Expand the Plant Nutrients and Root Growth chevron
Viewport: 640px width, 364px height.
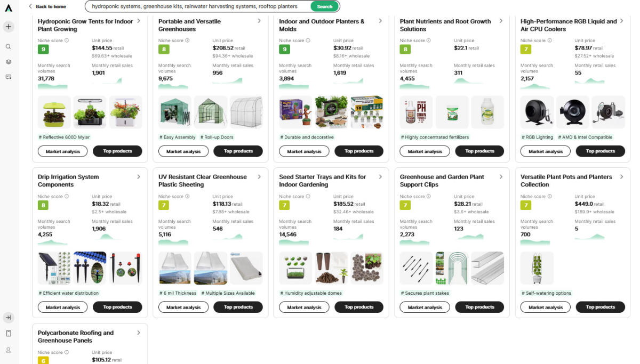point(501,21)
